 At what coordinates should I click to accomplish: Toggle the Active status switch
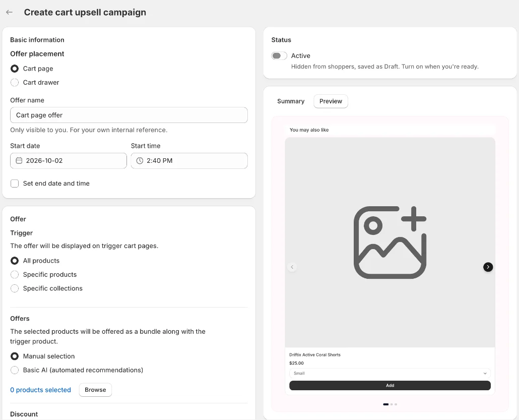coord(279,55)
